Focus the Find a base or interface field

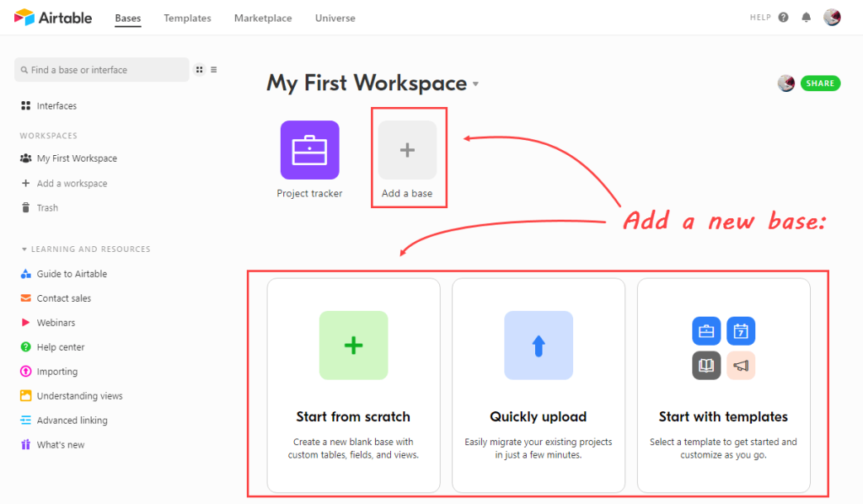point(102,70)
